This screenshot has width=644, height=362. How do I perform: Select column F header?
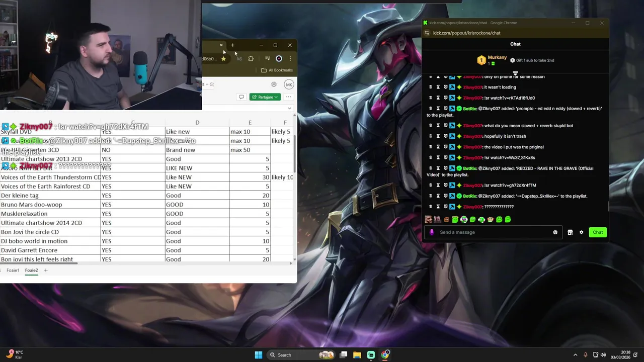tap(285, 123)
